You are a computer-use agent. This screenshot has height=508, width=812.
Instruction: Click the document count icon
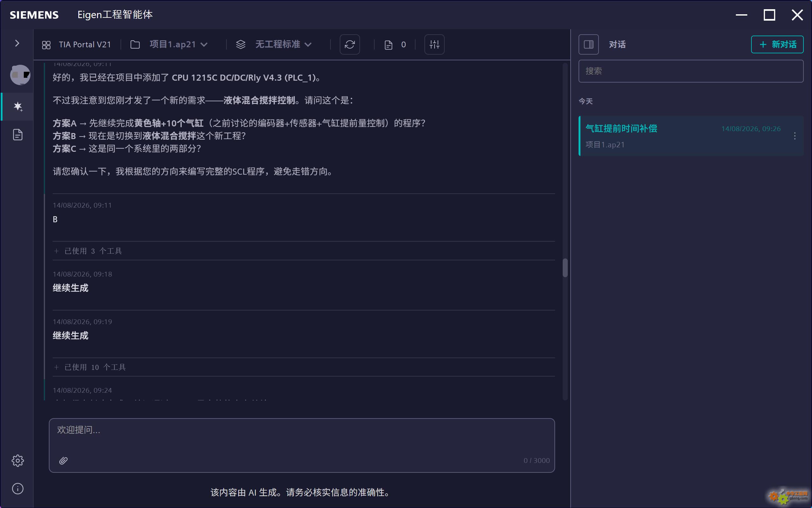point(388,45)
